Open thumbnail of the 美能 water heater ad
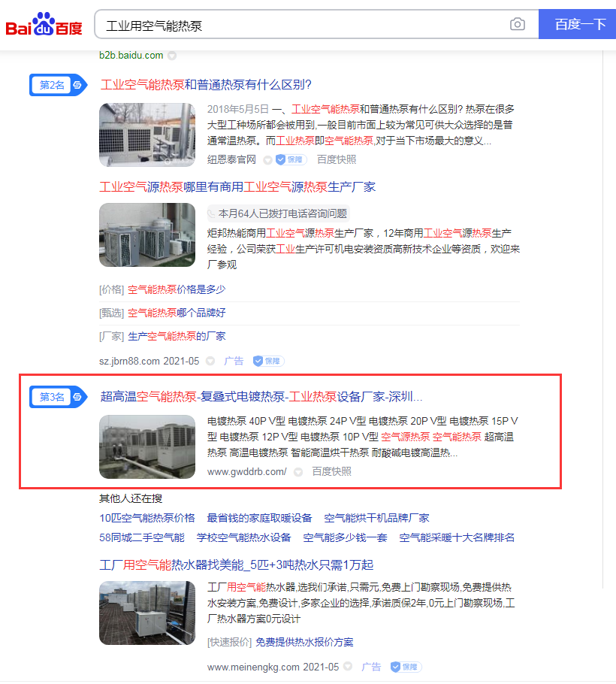Image resolution: width=616 pixels, height=684 pixels. coord(147,613)
